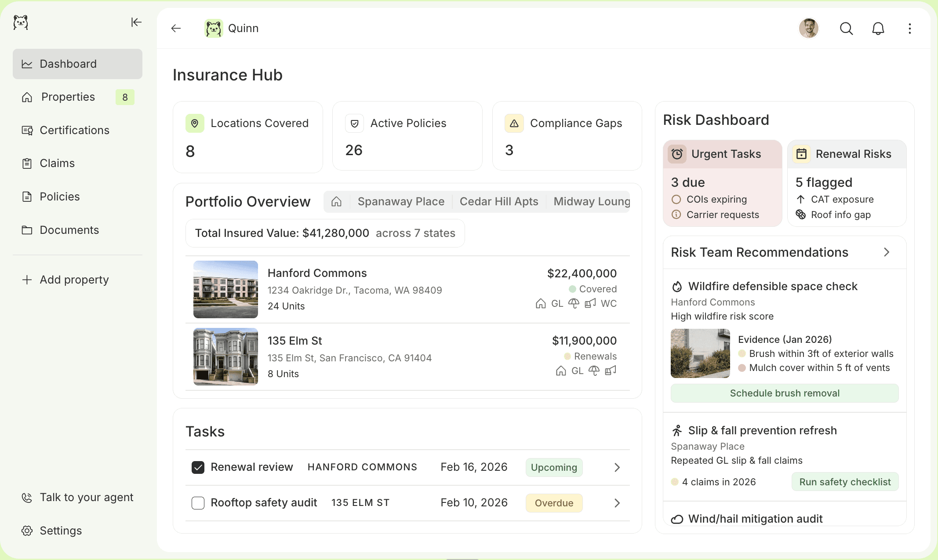The width and height of the screenshot is (938, 560).
Task: Select the COIs expiring radio circle
Action: tap(676, 200)
